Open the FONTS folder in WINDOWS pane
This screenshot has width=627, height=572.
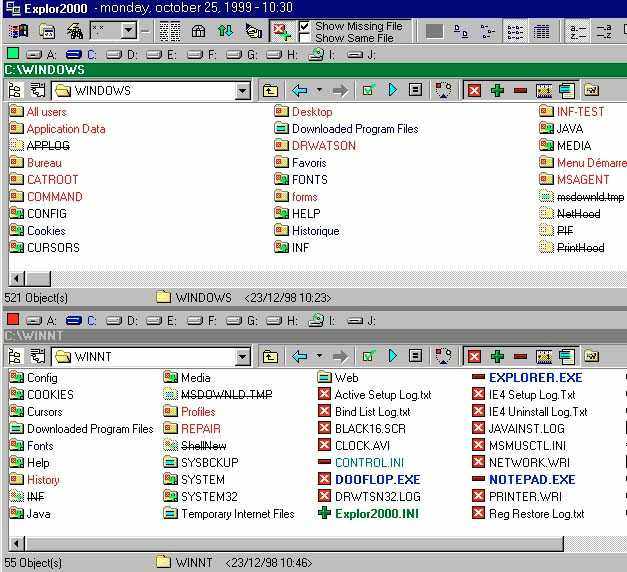(309, 180)
